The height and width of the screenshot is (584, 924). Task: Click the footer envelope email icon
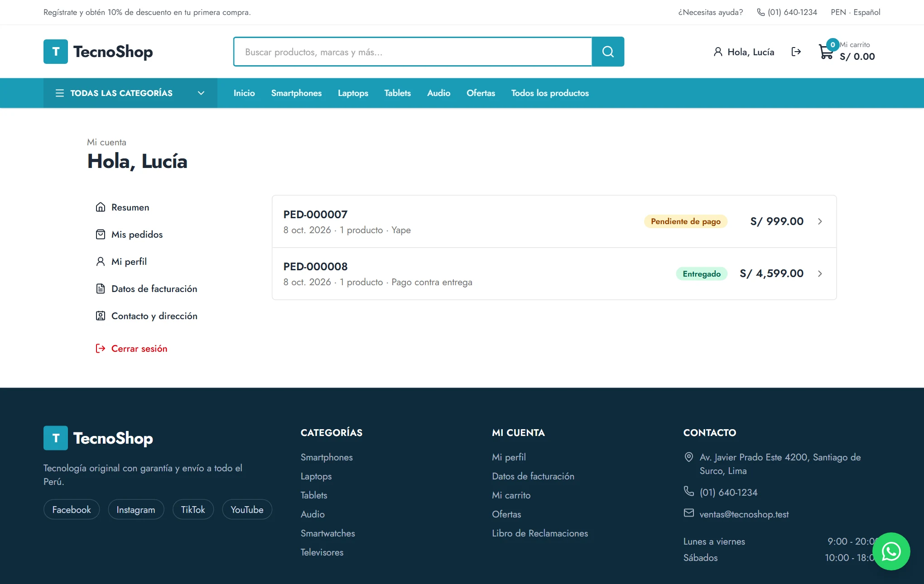point(688,512)
